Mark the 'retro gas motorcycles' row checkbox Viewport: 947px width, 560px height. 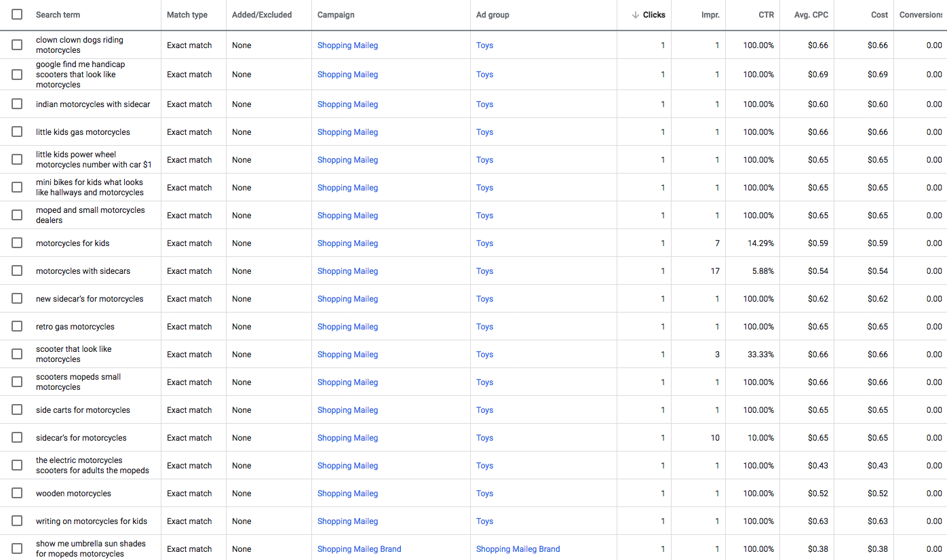(17, 327)
